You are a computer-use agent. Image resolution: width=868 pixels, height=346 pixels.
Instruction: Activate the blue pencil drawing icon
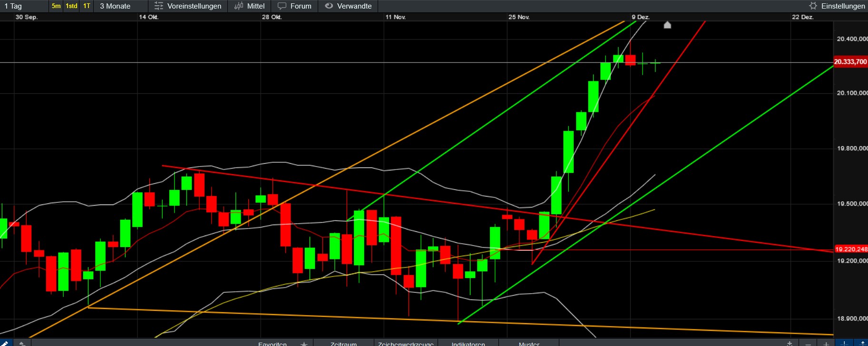6,343
